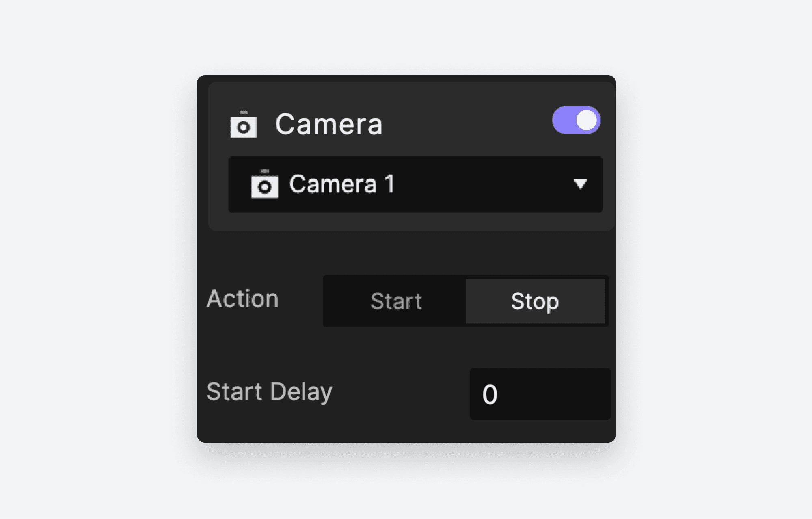Click the camera icon next to the Camera title
The height and width of the screenshot is (519, 812).
(x=244, y=125)
